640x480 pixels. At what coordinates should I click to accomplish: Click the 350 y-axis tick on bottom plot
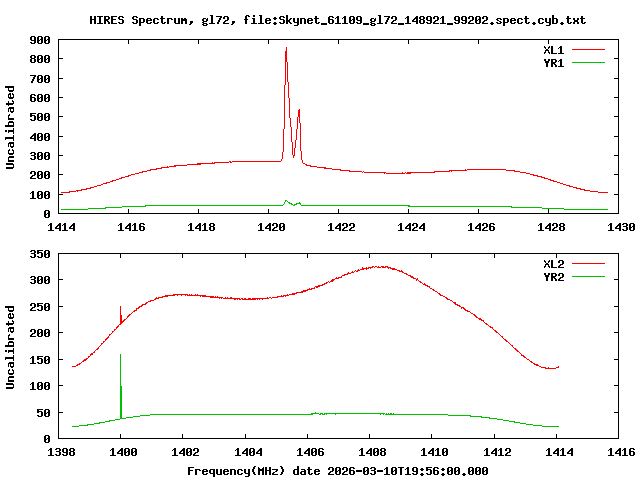point(40,254)
